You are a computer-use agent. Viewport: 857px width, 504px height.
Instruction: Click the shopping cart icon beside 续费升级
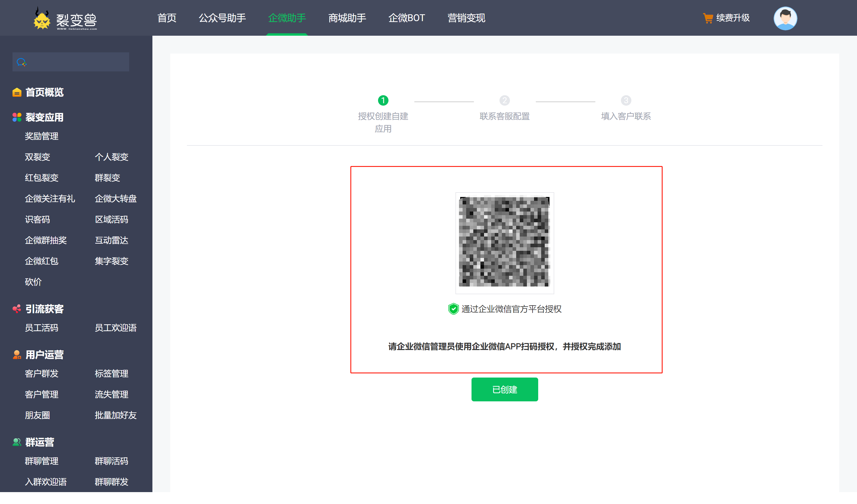(708, 18)
